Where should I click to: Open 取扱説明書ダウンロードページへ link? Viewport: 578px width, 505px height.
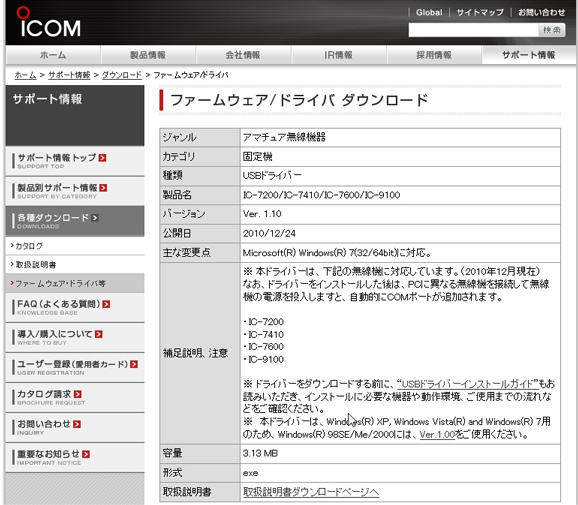[x=311, y=492]
